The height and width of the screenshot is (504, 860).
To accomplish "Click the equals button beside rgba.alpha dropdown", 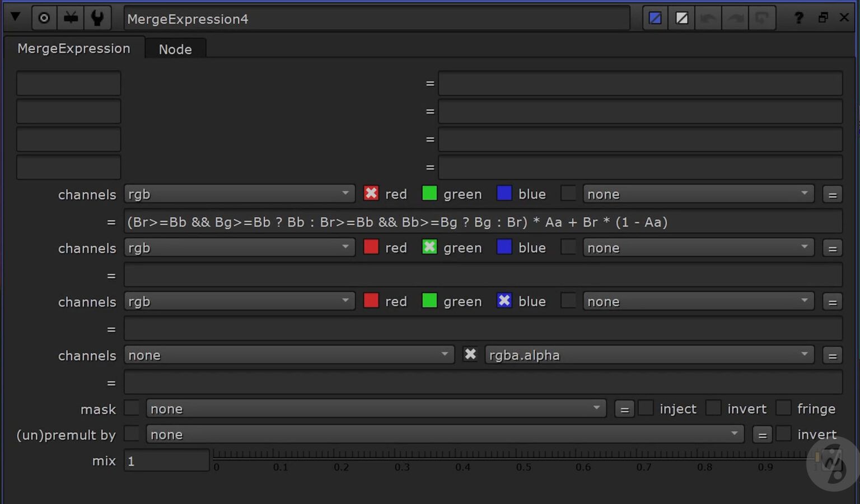I will [832, 356].
